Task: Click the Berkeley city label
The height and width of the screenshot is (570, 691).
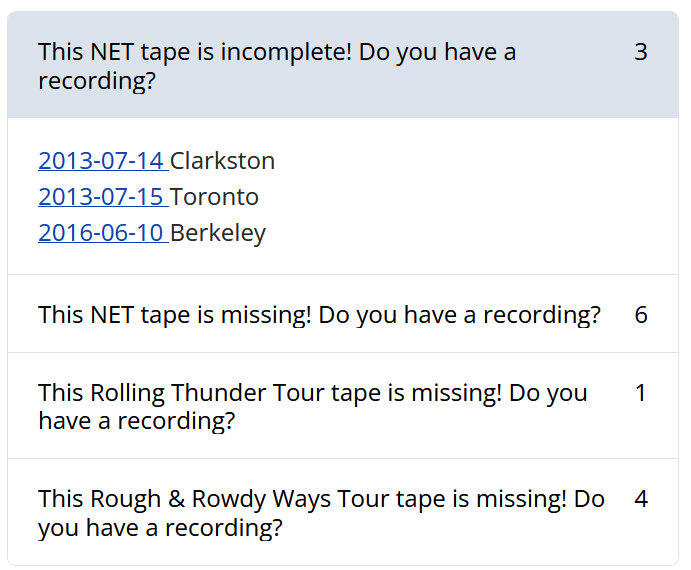Action: point(218,233)
